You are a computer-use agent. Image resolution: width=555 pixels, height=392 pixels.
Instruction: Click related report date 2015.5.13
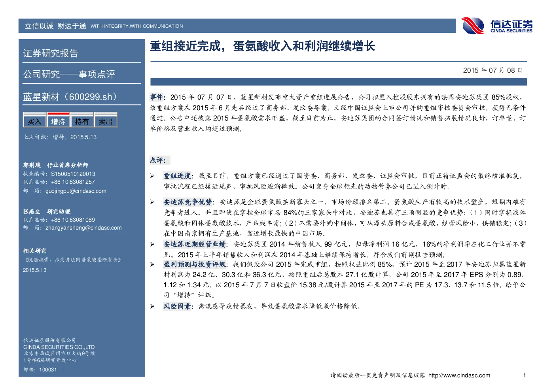pos(35,270)
